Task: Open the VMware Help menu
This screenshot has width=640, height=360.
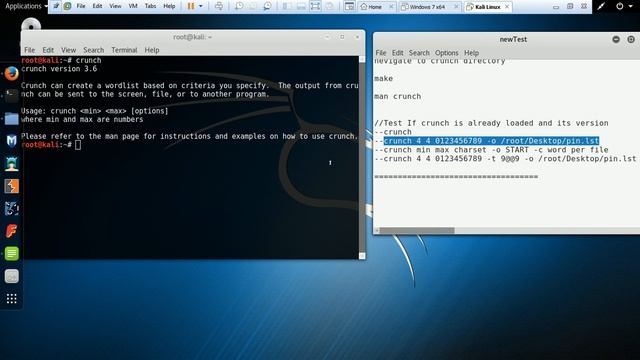Action: tap(169, 6)
